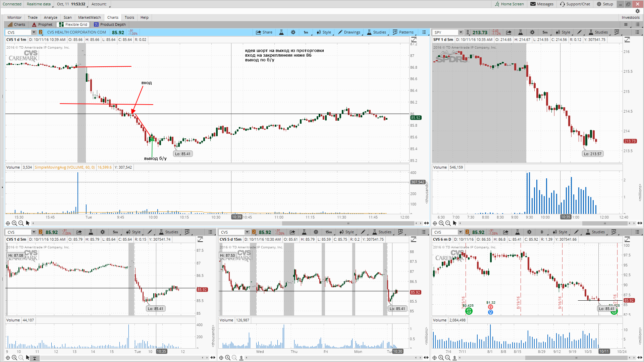The width and height of the screenshot is (644, 362).
Task: Change the 1m timeframe of main CVS chart
Action: click(306, 32)
